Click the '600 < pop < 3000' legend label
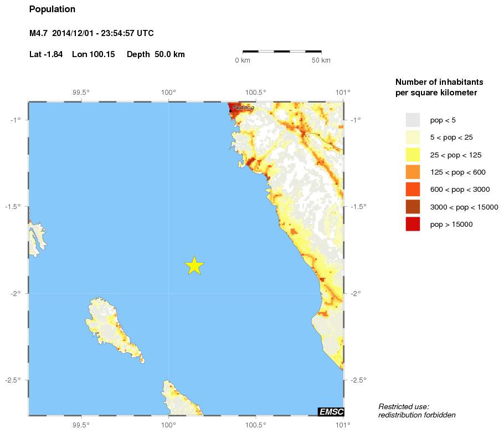Viewport: 504px width, 433px height. (x=460, y=190)
